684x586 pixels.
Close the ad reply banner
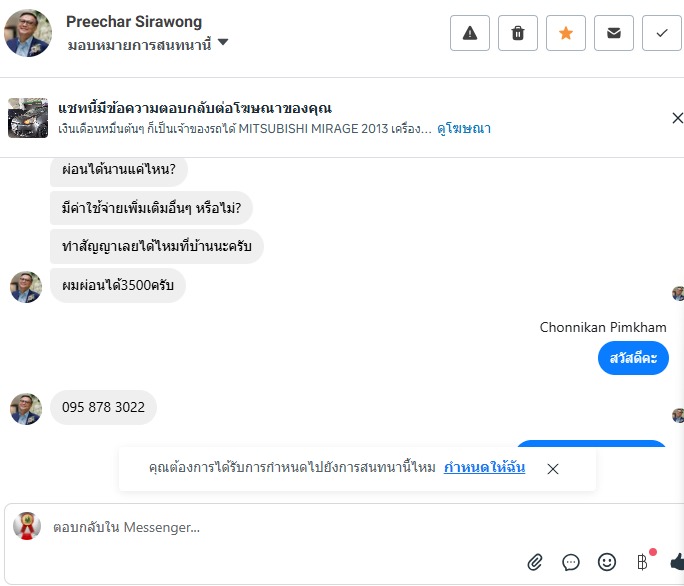pos(677,118)
